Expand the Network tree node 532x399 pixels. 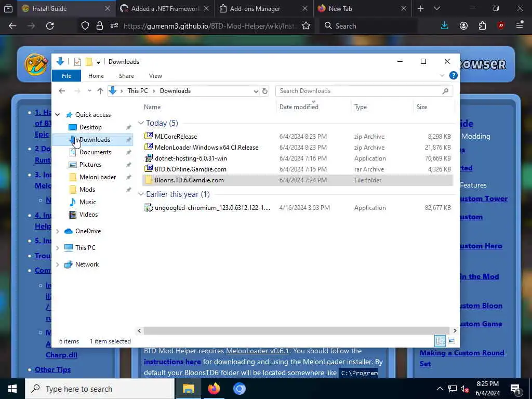(x=58, y=264)
